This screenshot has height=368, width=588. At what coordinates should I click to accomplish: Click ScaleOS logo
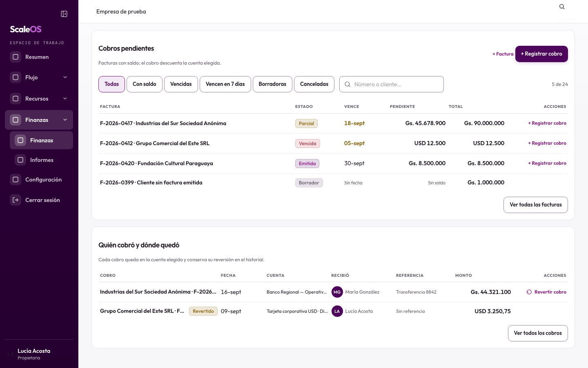coord(26,29)
